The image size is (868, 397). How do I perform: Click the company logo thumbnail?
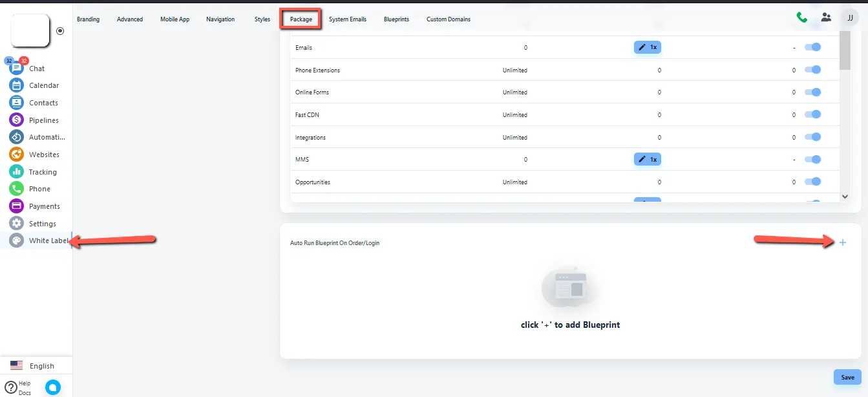click(30, 30)
